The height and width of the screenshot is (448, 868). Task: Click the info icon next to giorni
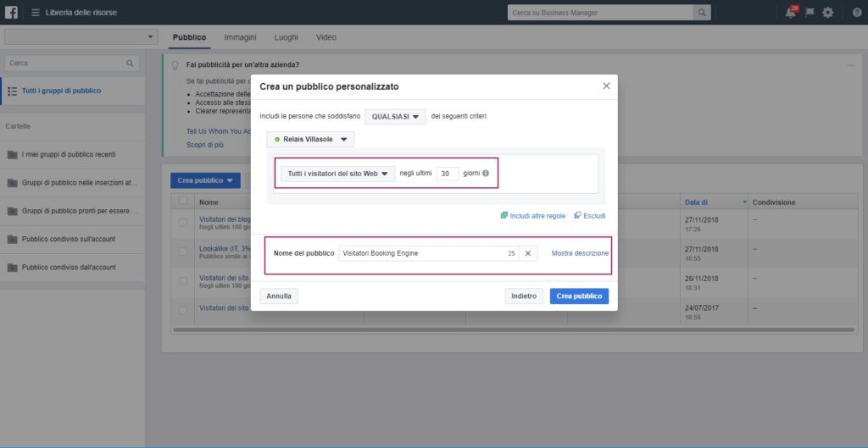coord(486,174)
